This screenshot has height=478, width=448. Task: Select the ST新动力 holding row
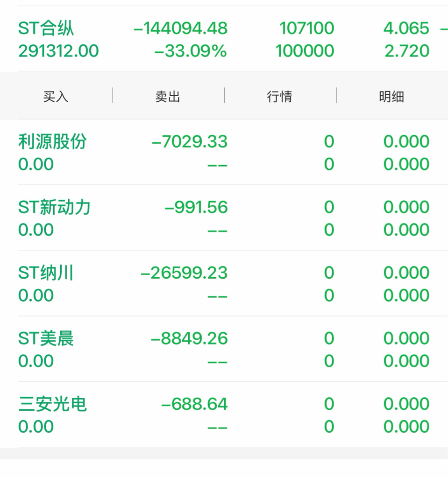[54, 207]
